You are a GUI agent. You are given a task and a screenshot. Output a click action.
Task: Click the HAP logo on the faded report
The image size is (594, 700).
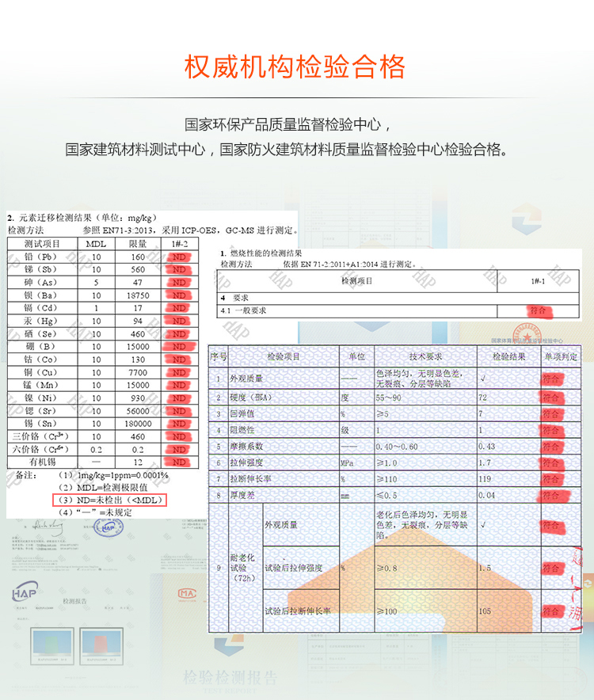tap(25, 592)
